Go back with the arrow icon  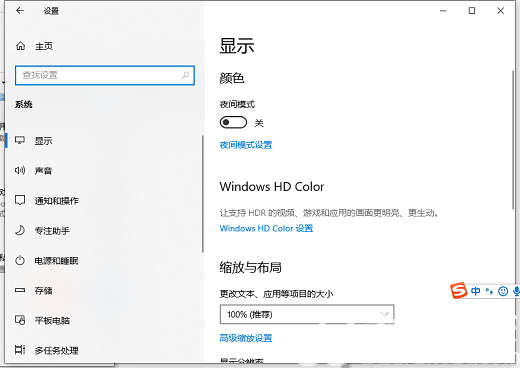(20, 11)
